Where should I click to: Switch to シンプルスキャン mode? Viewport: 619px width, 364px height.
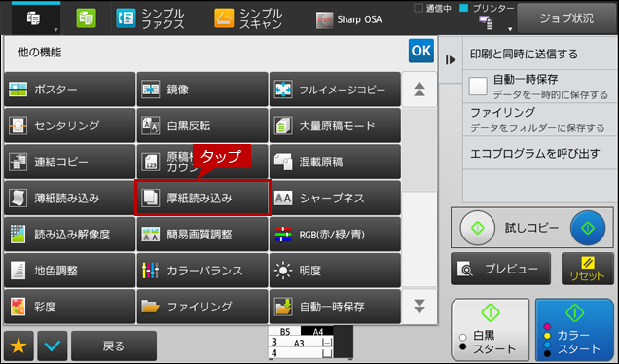tap(248, 18)
